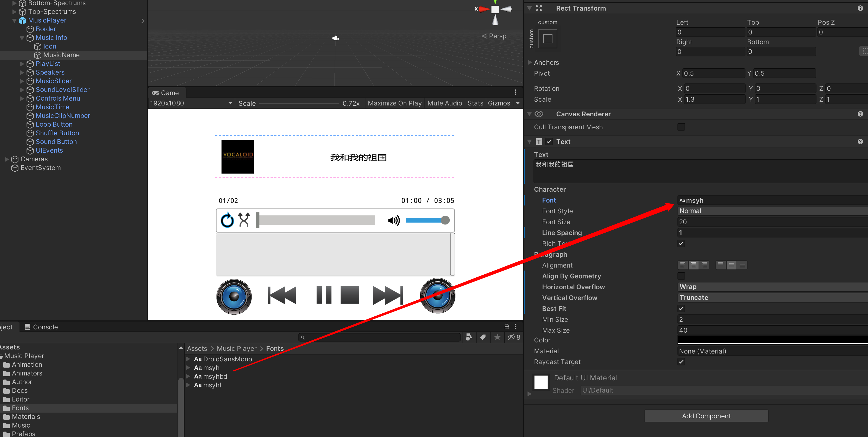868x437 pixels.
Task: Select the Game tab
Action: click(165, 93)
